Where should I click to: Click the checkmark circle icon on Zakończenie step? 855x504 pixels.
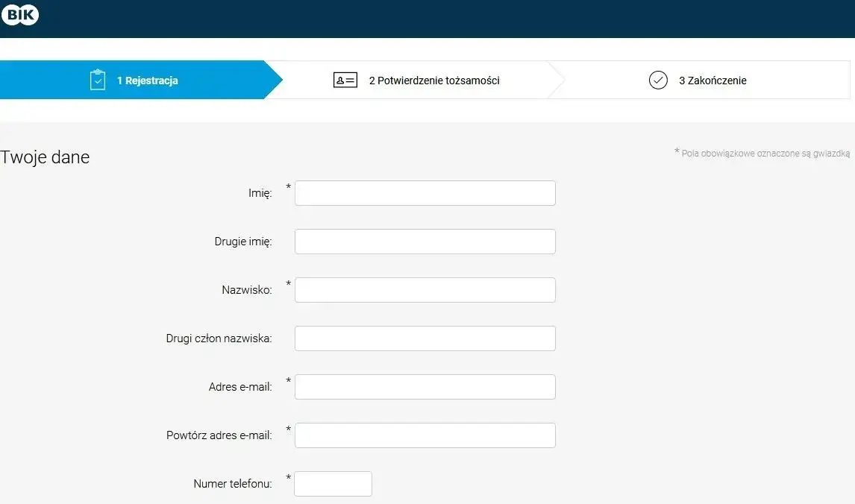pos(657,80)
